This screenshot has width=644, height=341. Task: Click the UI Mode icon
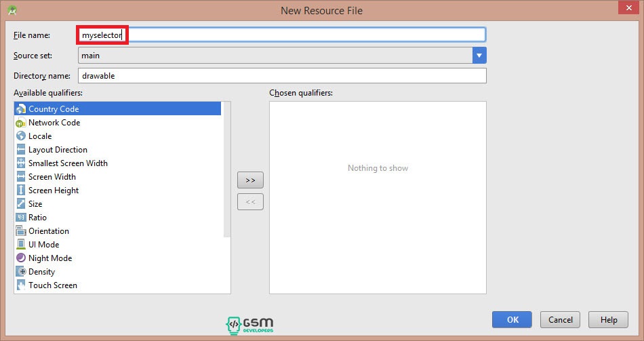[x=20, y=245]
